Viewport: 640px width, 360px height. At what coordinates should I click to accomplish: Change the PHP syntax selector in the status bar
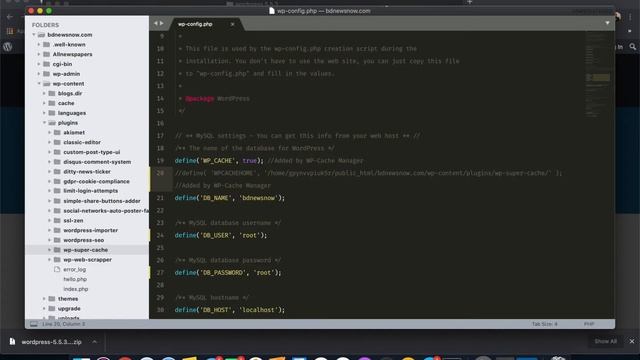pos(589,324)
